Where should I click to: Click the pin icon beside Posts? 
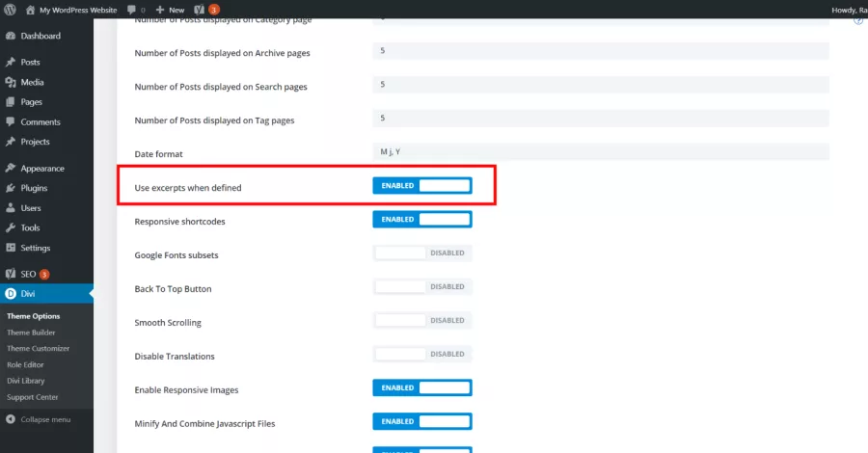point(11,62)
